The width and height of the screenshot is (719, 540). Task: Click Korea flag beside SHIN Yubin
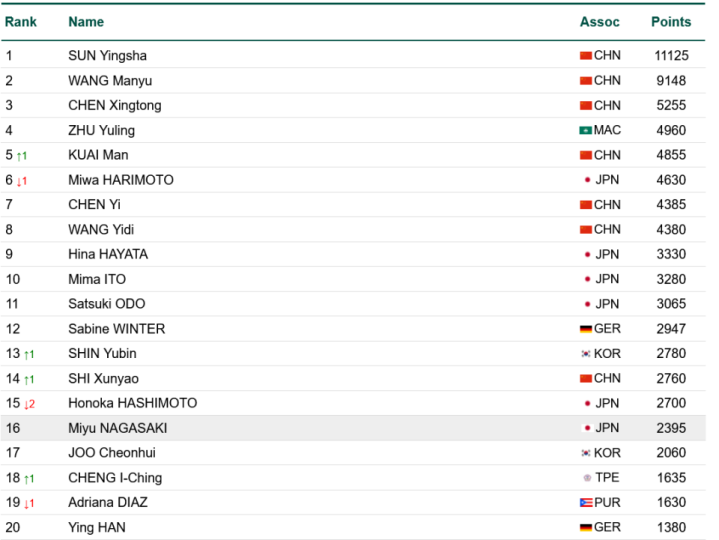(x=585, y=354)
